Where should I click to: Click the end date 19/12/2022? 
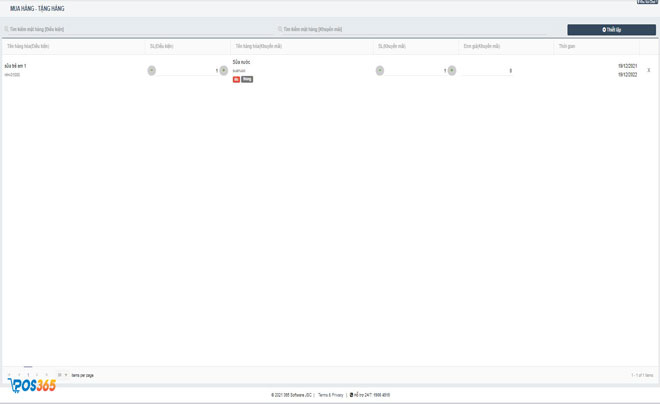click(627, 74)
